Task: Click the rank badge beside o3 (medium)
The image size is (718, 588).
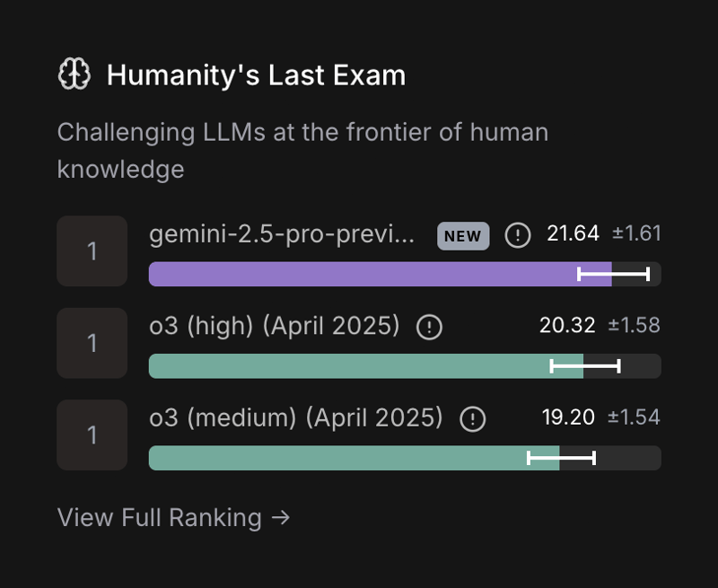Action: pyautogui.click(x=92, y=434)
